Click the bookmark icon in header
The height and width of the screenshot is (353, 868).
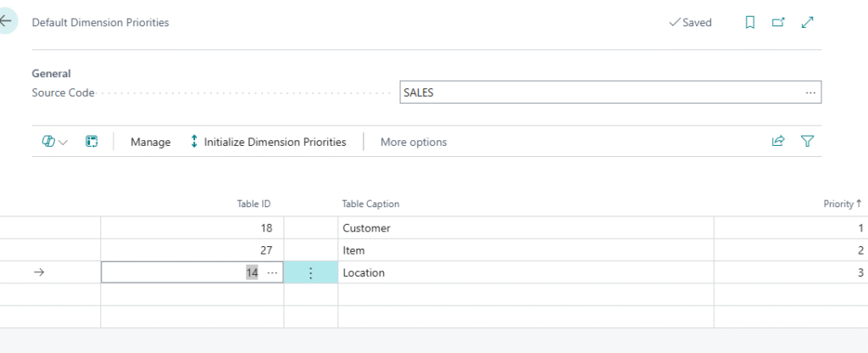coord(749,23)
